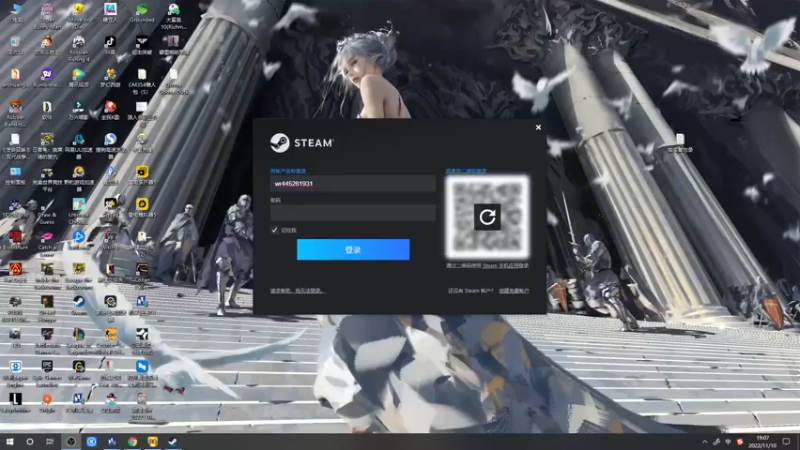800x450 pixels.
Task: Open the create free account link
Action: click(513, 291)
